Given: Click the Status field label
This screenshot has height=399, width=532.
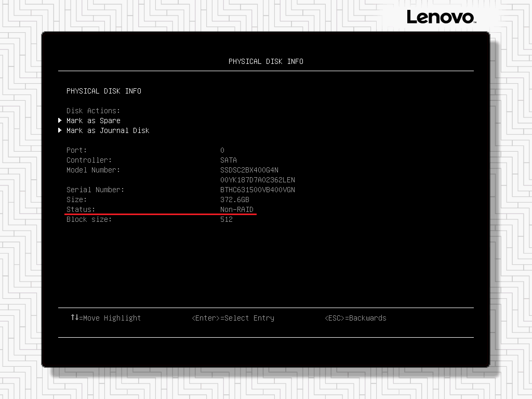Looking at the screenshot, I should (x=81, y=209).
